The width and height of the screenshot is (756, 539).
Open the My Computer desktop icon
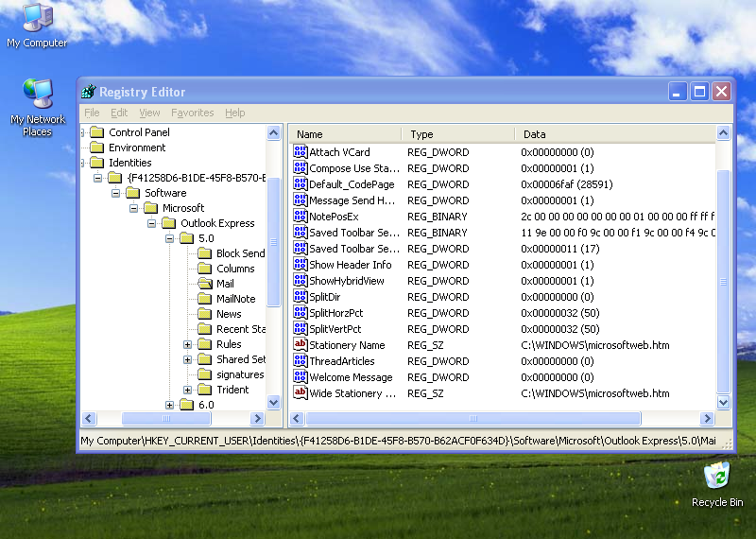pos(37,26)
